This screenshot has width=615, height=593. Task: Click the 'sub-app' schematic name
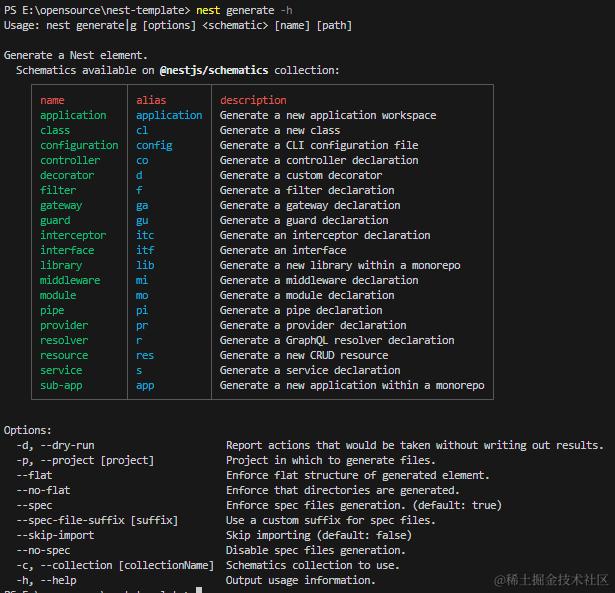[x=61, y=385]
